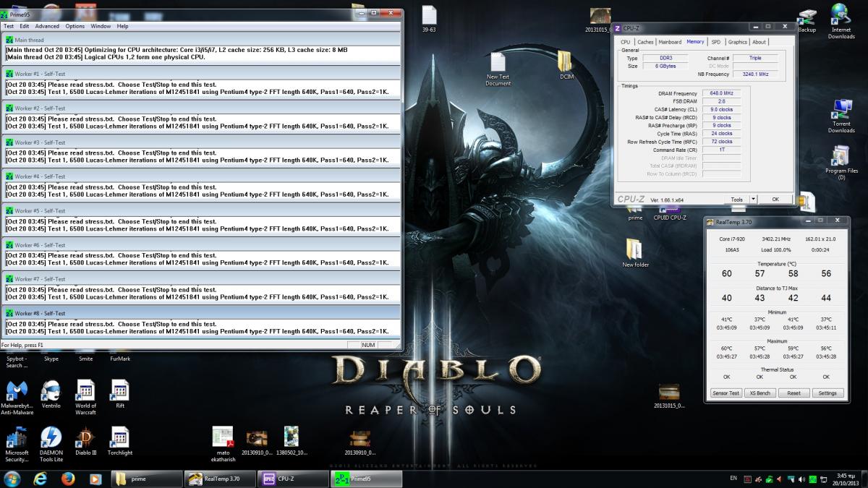Viewport: 868px width, 488px height.
Task: Switch to the Caches tab in CPU-Z
Action: 645,42
